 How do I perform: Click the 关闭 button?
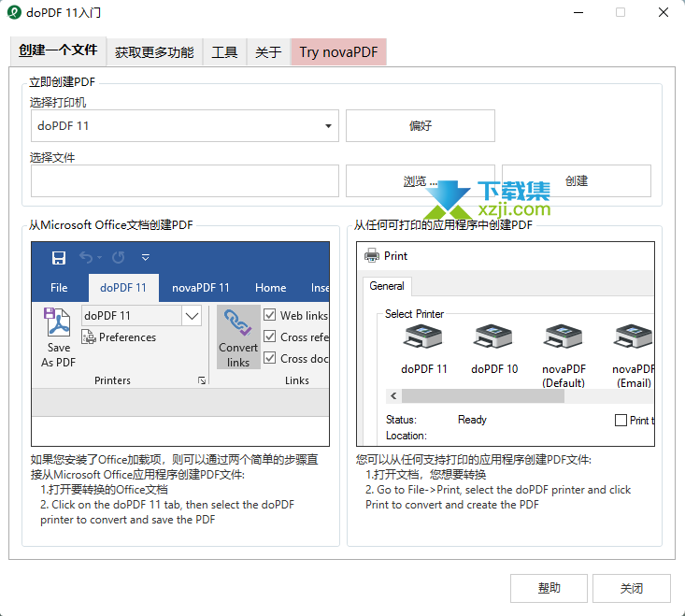pos(632,589)
